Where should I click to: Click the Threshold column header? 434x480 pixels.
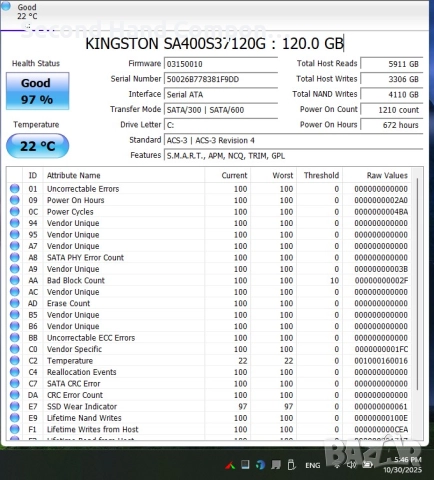[320, 175]
